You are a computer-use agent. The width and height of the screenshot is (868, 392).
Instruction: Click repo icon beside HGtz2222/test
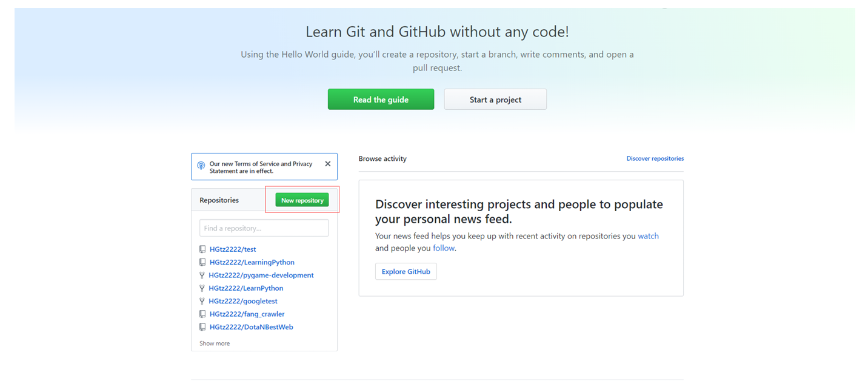click(x=202, y=249)
